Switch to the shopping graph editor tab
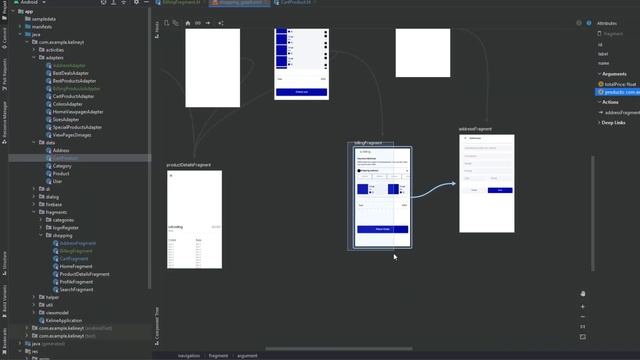This screenshot has width=640, height=360. click(x=240, y=2)
